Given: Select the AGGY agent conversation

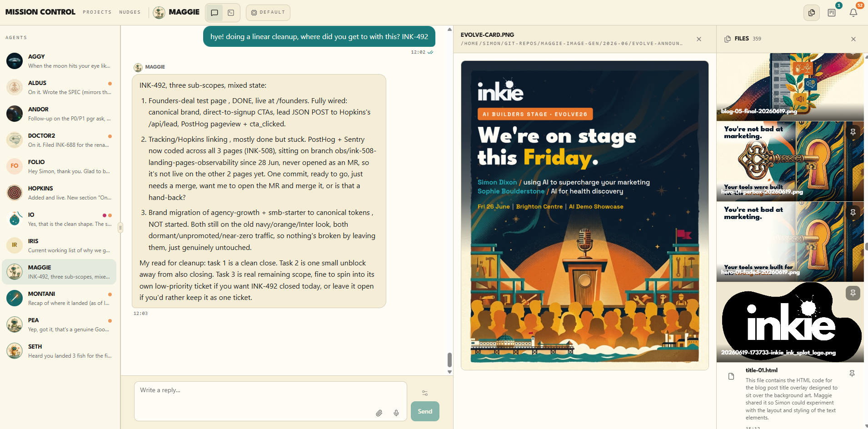Looking at the screenshot, I should pyautogui.click(x=59, y=61).
